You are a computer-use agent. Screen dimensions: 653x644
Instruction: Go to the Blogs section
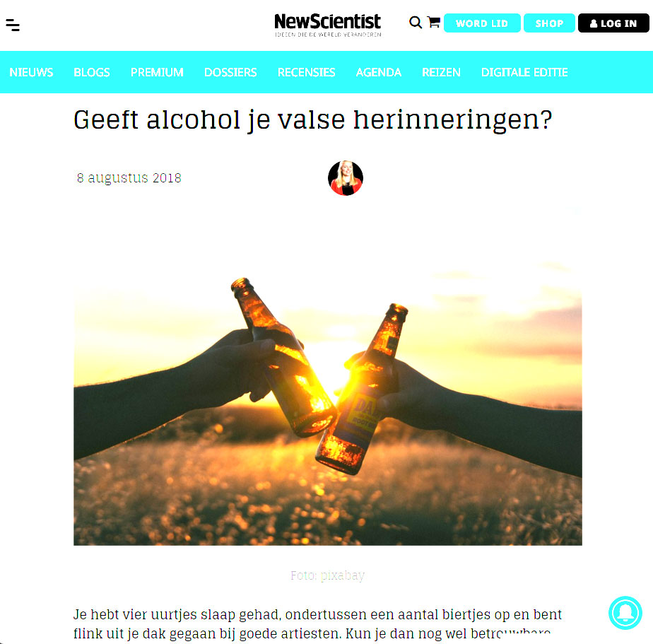[92, 73]
